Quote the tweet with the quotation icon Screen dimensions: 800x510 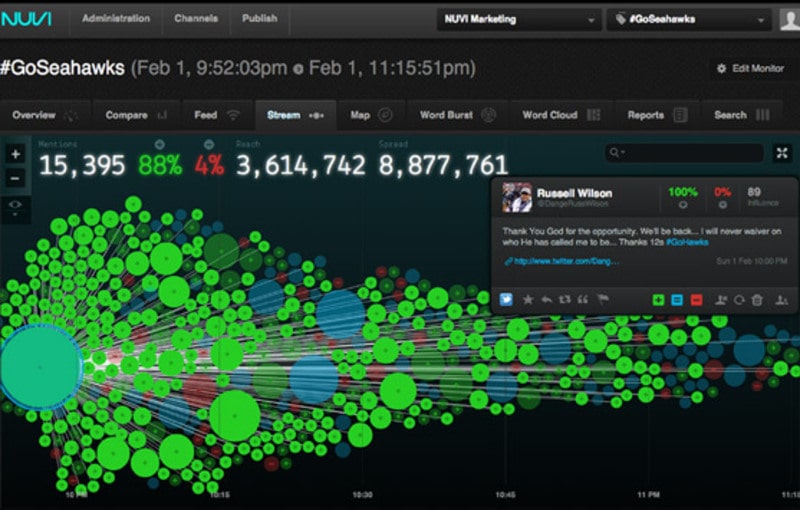pyautogui.click(x=582, y=299)
